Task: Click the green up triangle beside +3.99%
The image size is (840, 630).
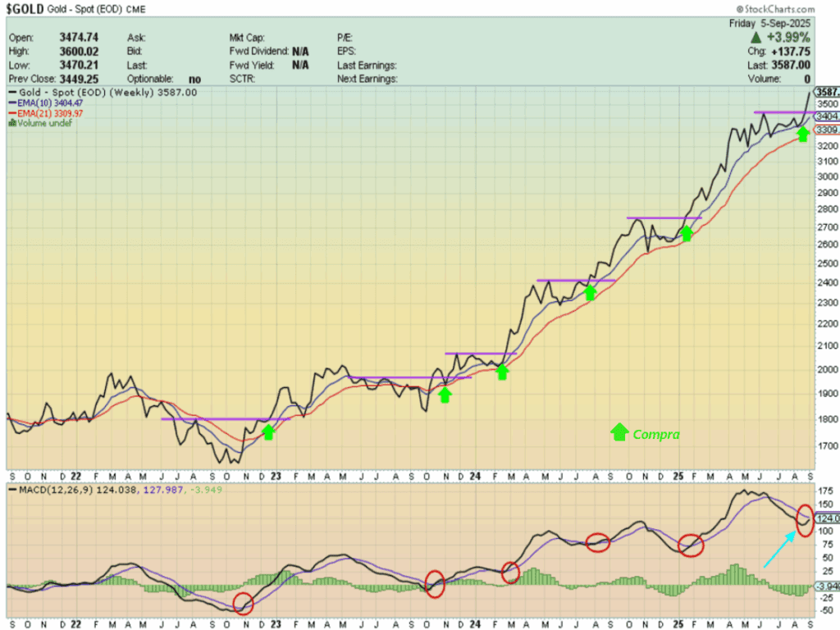Action: tap(756, 38)
